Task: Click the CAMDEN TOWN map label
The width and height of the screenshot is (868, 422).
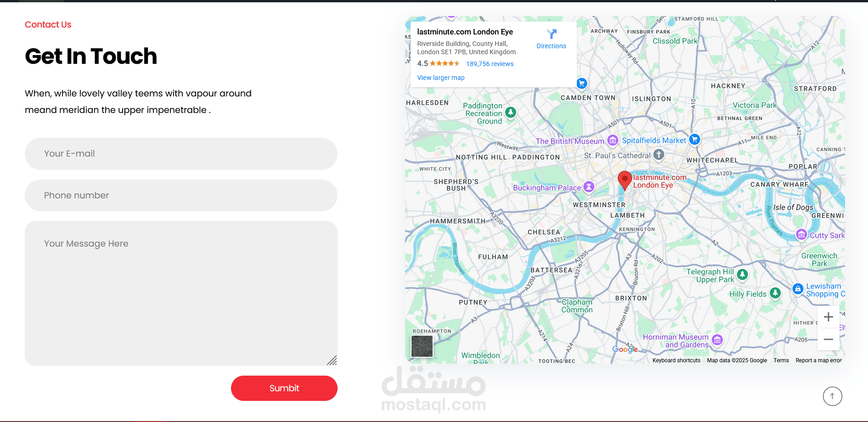Action: click(588, 98)
